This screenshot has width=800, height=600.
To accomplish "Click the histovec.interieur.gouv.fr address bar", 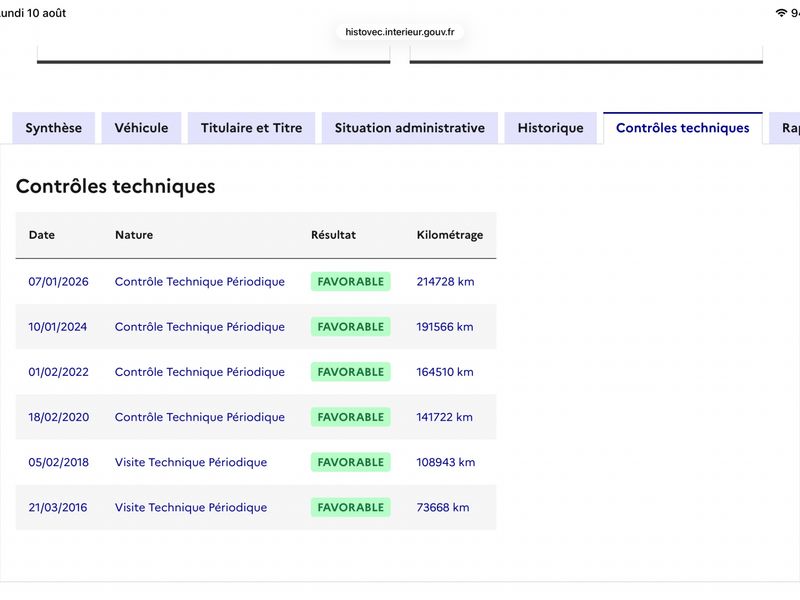I will [x=399, y=32].
